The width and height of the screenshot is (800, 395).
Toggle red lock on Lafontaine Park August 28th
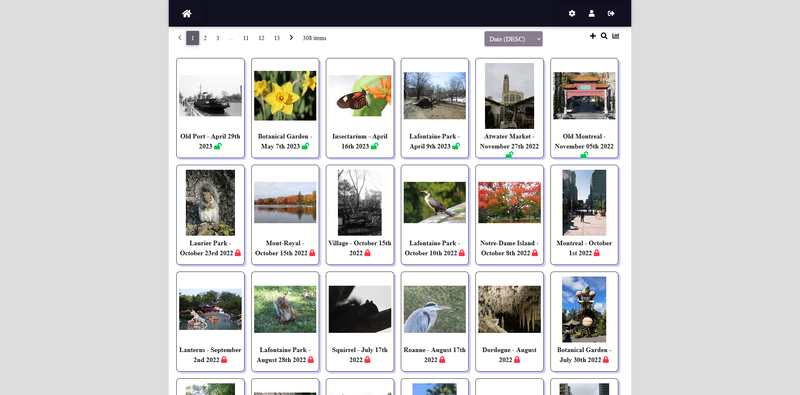311,360
